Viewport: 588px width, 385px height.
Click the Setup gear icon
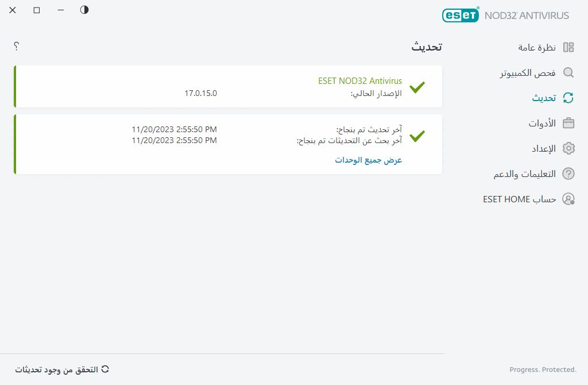click(568, 148)
